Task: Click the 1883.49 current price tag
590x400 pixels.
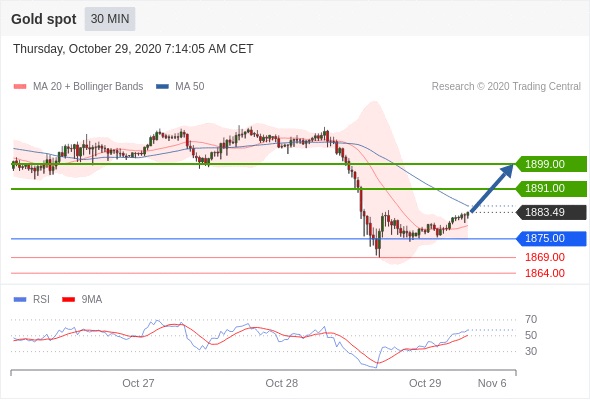Action: 551,212
